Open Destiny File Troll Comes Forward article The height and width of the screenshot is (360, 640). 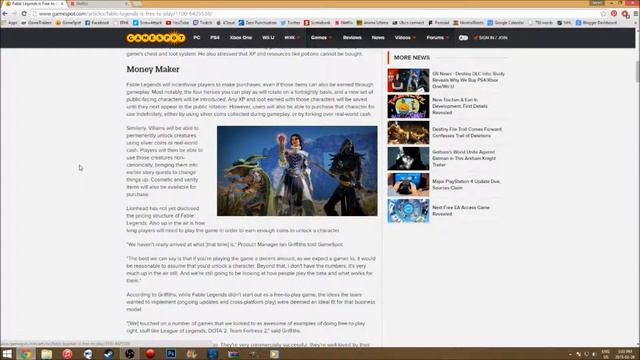click(467, 132)
